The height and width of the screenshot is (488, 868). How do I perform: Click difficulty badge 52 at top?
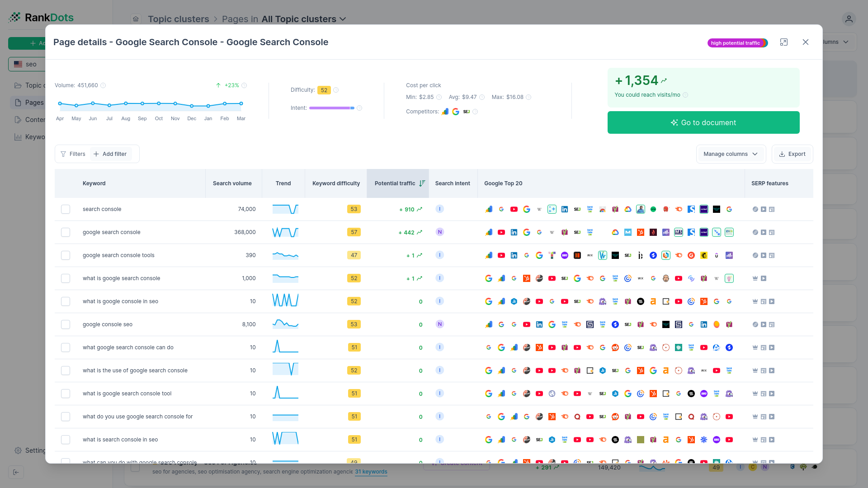coord(324,90)
